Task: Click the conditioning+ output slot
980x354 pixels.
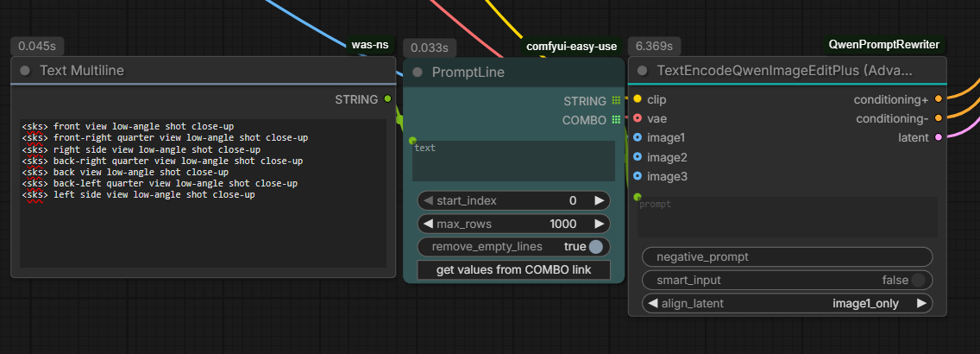Action: pyautogui.click(x=938, y=98)
